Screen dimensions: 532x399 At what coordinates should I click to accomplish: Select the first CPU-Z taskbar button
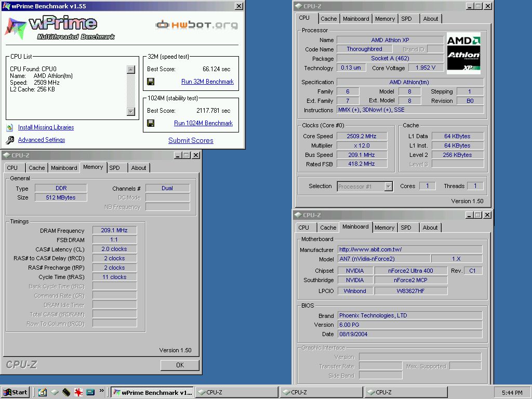236,392
